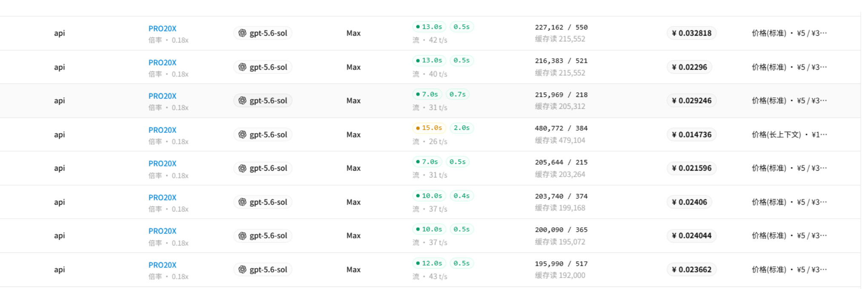Viewport: 868px width, 289px height.
Task: Click the model icon in the ¥0.024044 row
Action: click(242, 236)
